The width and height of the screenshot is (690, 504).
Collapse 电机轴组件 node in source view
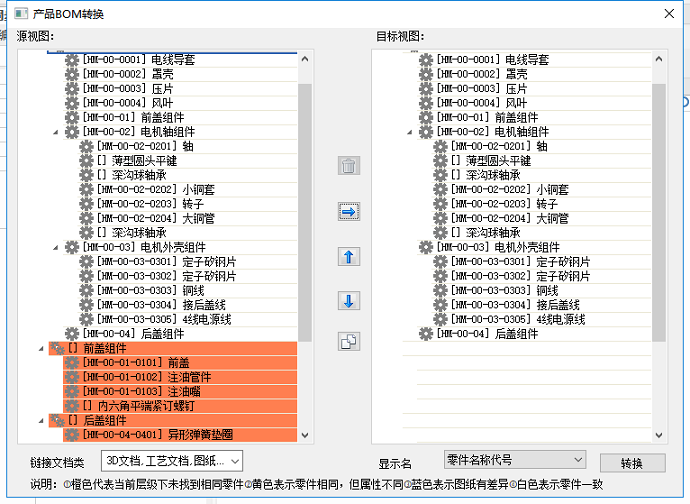pyautogui.click(x=55, y=132)
